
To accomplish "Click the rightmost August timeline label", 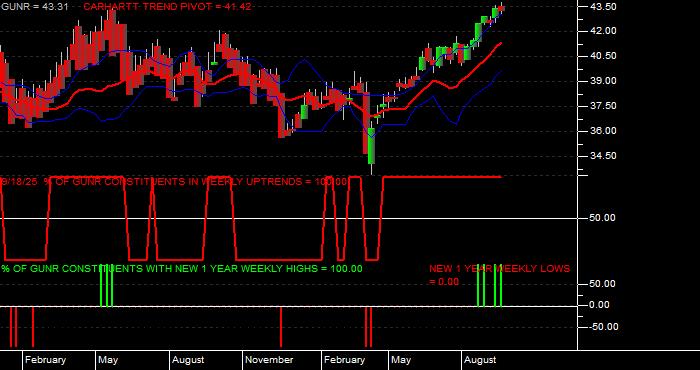I will (480, 360).
